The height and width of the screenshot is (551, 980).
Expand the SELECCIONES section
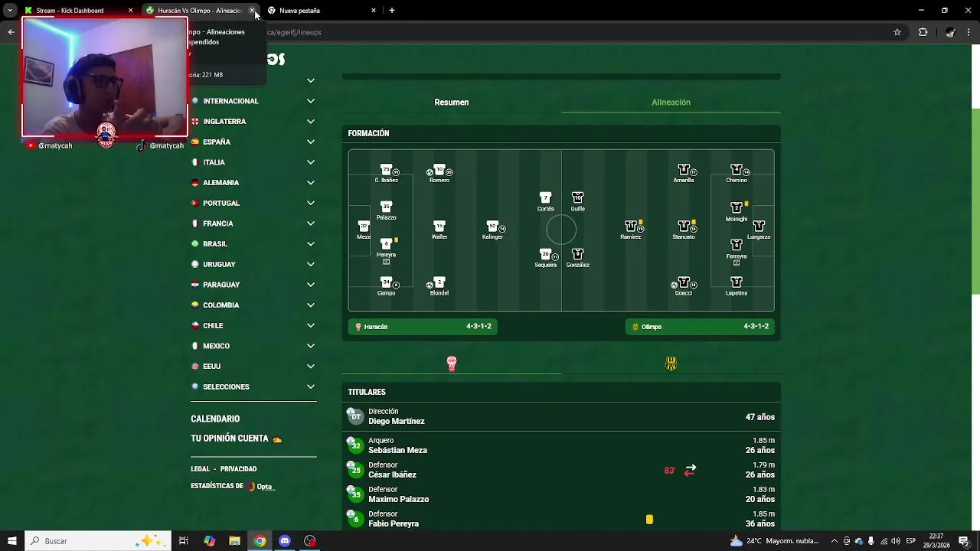point(311,386)
